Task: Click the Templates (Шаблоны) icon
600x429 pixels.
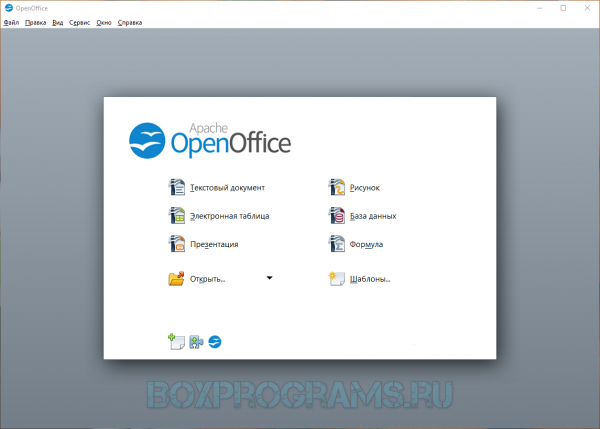Action: point(337,279)
